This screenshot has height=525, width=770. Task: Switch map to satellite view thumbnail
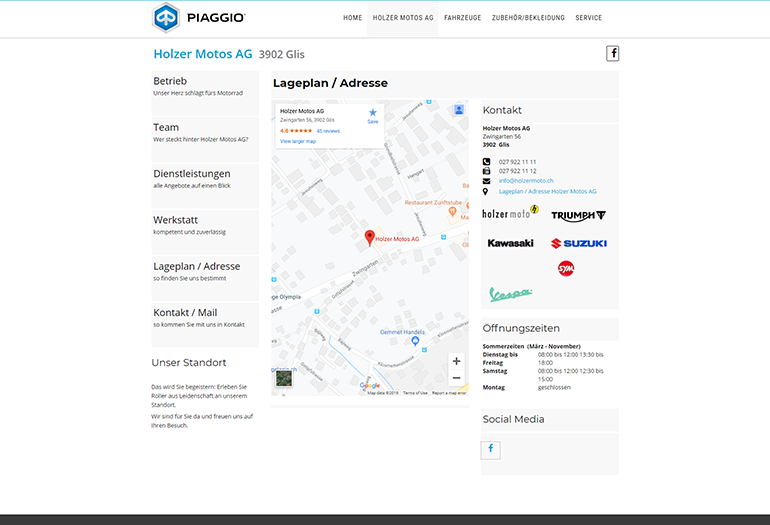coord(284,378)
